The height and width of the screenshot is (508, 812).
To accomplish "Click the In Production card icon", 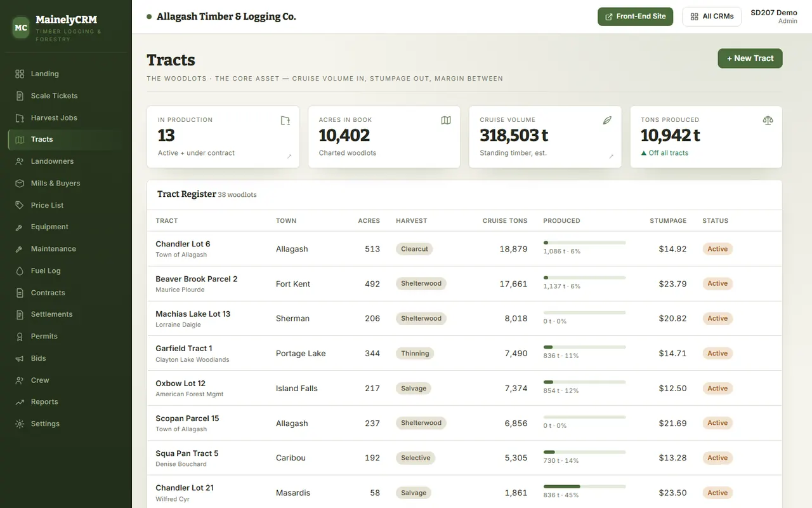I will click(285, 121).
